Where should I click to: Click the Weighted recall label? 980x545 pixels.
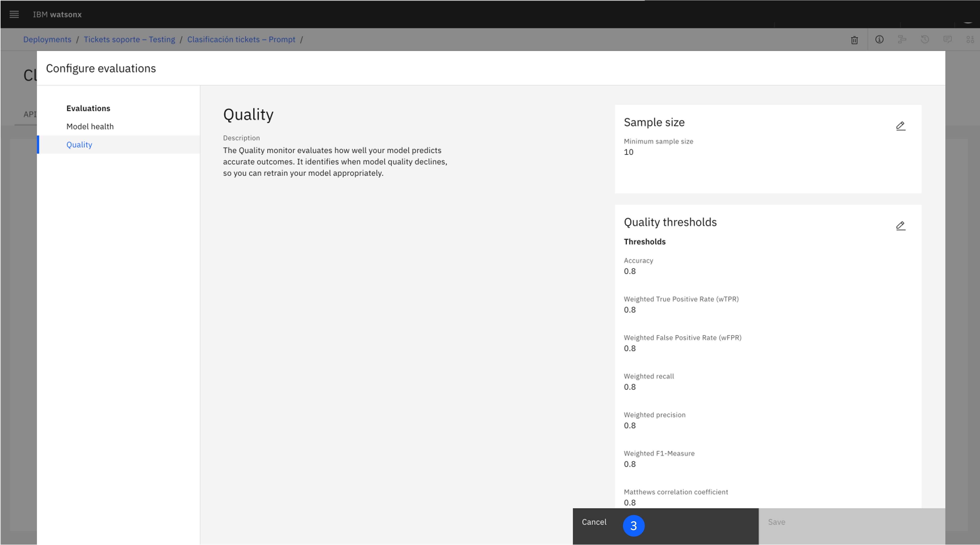[649, 377]
